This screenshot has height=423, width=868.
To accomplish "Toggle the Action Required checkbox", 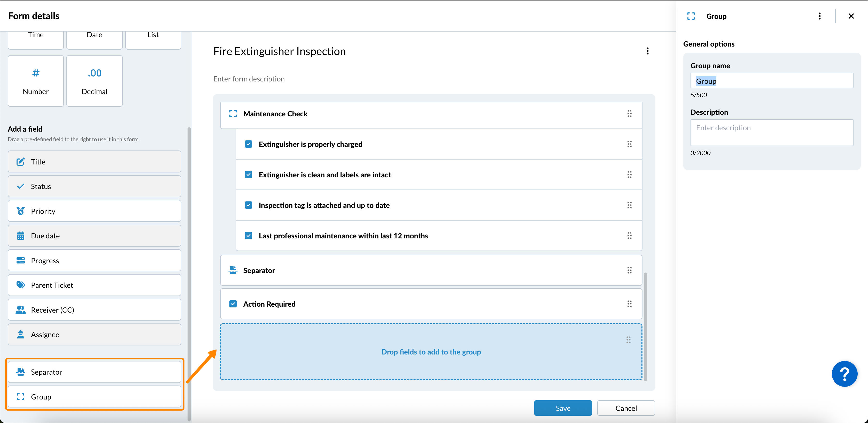I will pos(233,304).
